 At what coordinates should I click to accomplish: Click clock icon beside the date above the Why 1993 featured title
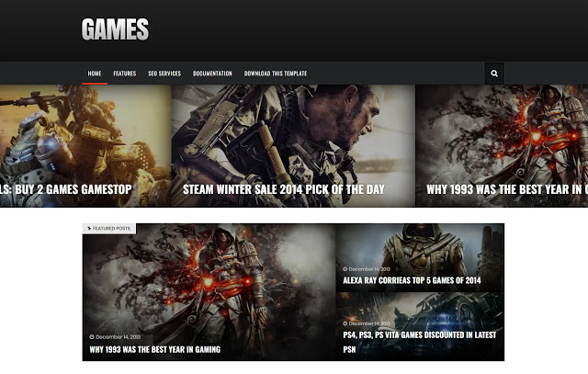click(92, 337)
